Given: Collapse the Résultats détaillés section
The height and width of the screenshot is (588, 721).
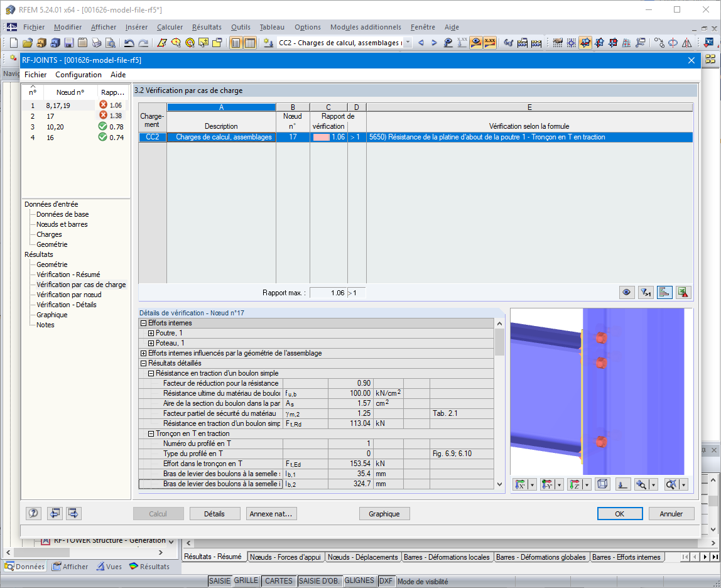Looking at the screenshot, I should click(x=143, y=364).
